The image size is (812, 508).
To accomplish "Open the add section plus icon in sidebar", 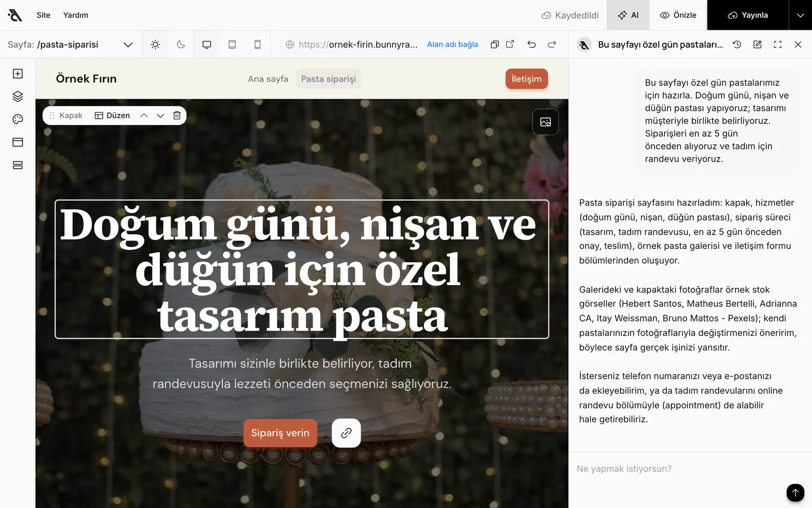I will [18, 74].
